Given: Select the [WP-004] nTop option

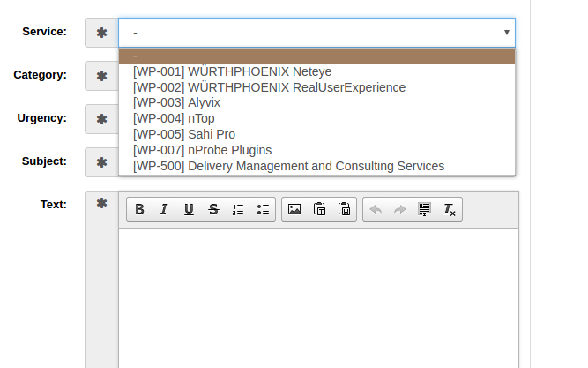Looking at the screenshot, I should pyautogui.click(x=316, y=118).
